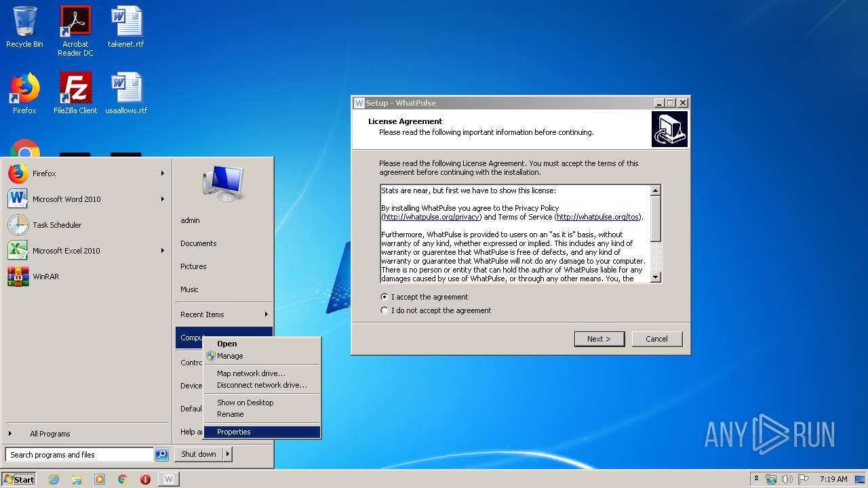Open Acrobat Reader DC desktop icon

[x=75, y=31]
